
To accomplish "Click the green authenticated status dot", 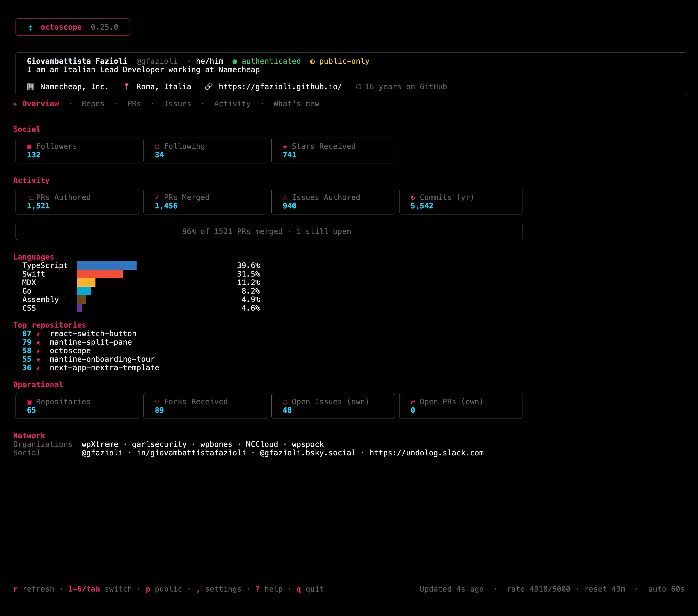I will 235,61.
